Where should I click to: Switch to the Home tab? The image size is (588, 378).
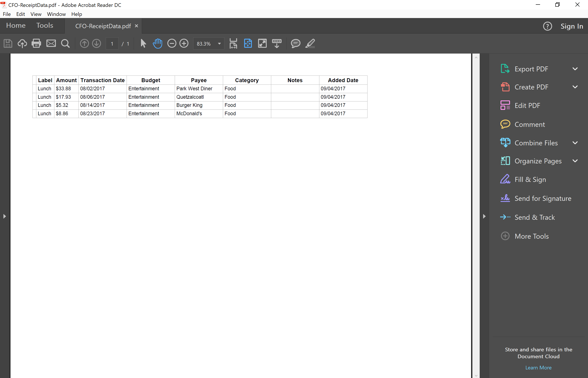click(16, 25)
